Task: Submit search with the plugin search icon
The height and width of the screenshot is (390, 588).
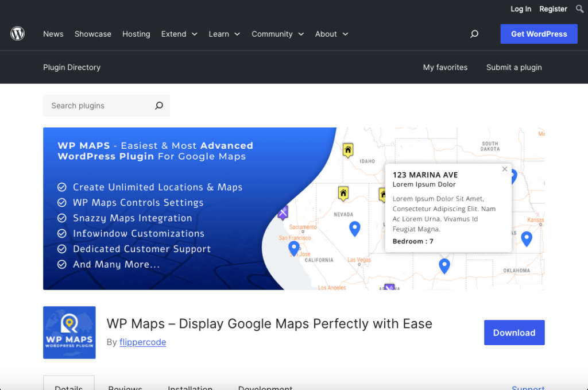Action: (159, 106)
